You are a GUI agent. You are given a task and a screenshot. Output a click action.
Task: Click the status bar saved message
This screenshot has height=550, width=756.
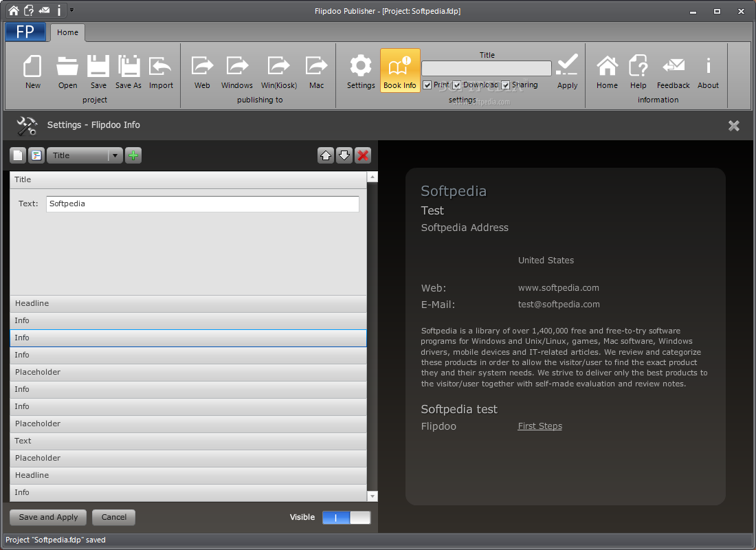click(56, 540)
